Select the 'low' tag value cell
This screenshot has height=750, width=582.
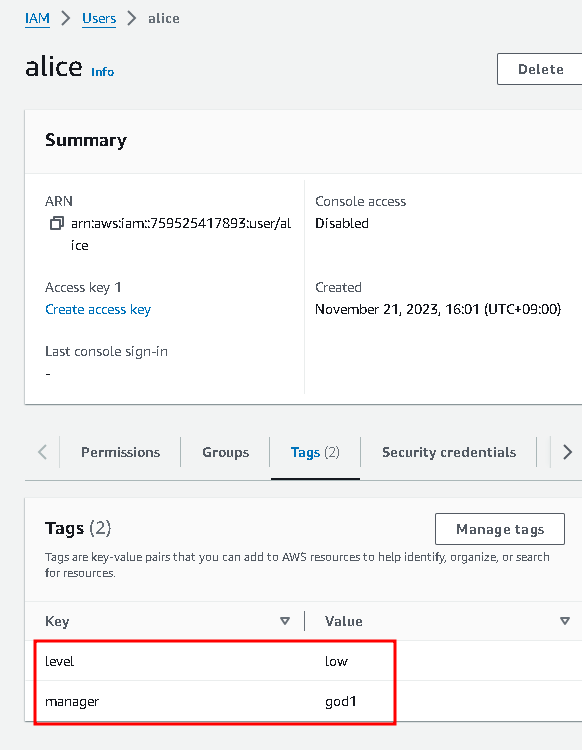pos(336,661)
